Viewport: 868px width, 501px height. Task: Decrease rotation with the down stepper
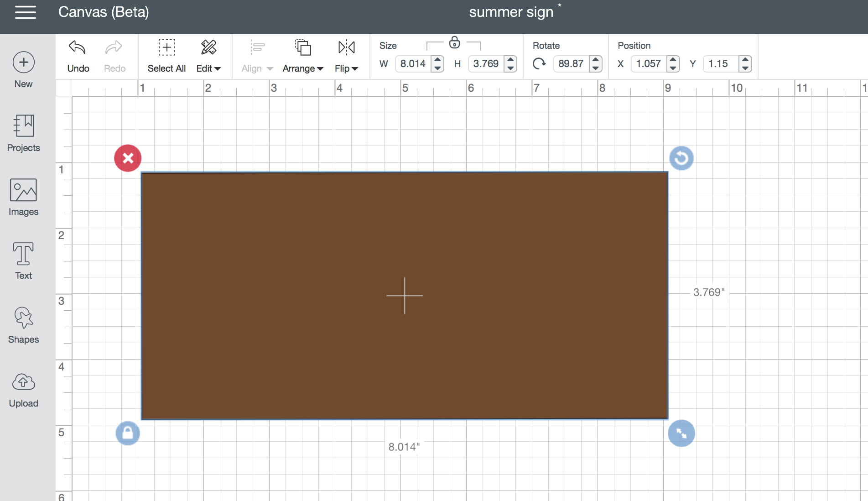595,68
